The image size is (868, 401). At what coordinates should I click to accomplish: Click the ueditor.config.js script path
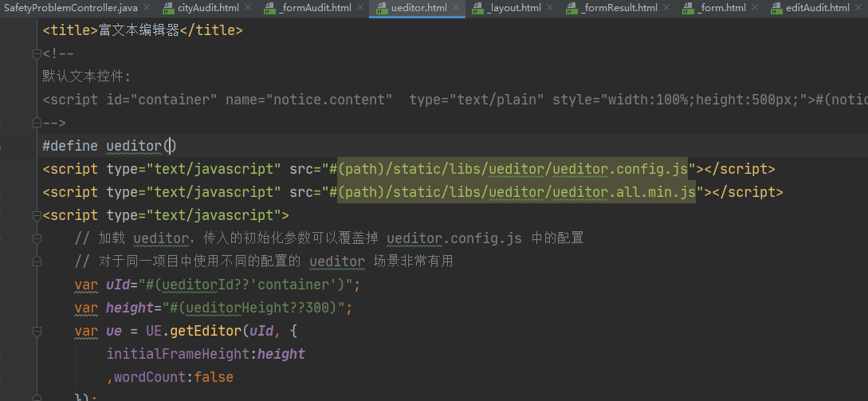[x=517, y=169]
